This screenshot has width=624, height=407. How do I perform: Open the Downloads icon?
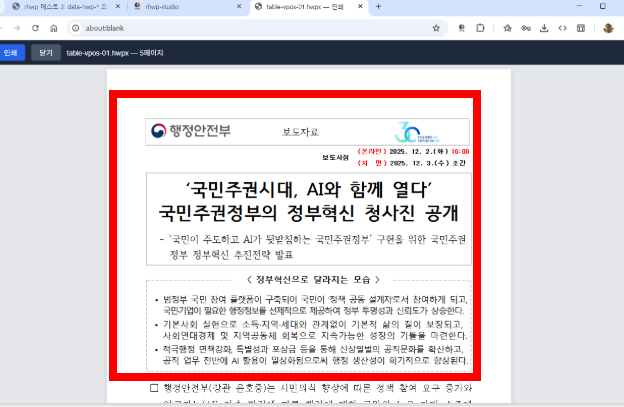point(544,28)
